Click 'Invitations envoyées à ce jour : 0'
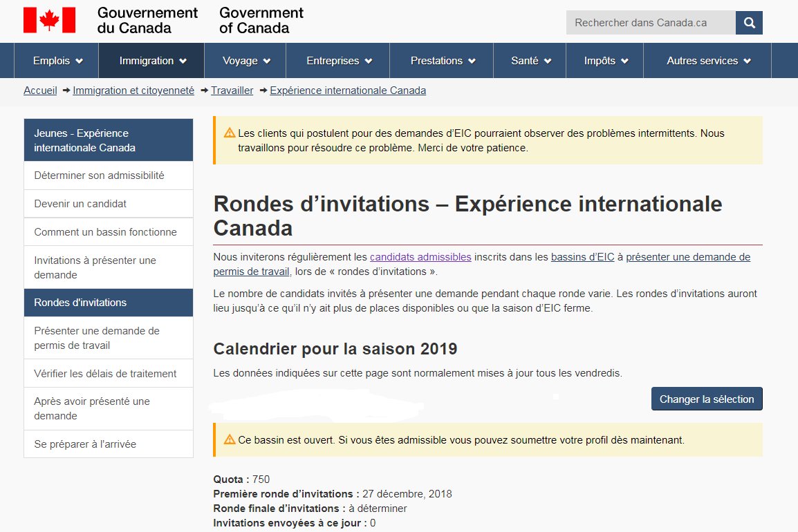The image size is (798, 532). [294, 523]
